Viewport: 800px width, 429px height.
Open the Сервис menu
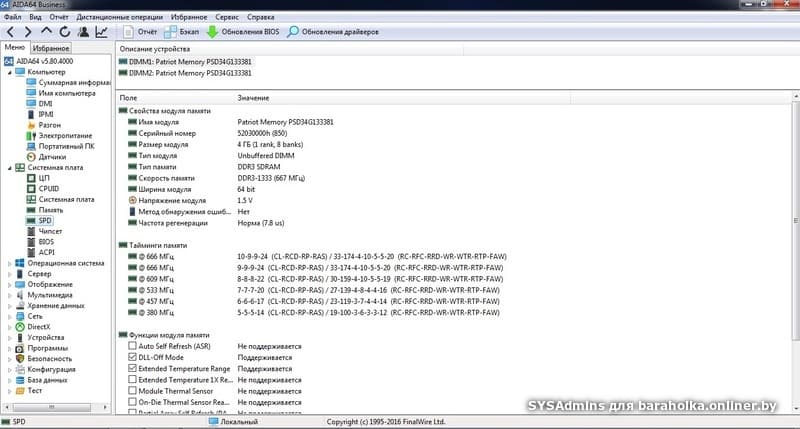coord(227,17)
